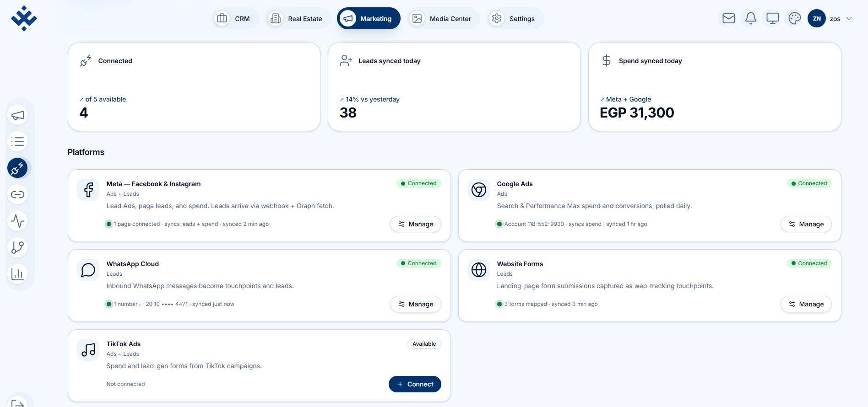Click the 'Website Forms' title

pos(520,264)
